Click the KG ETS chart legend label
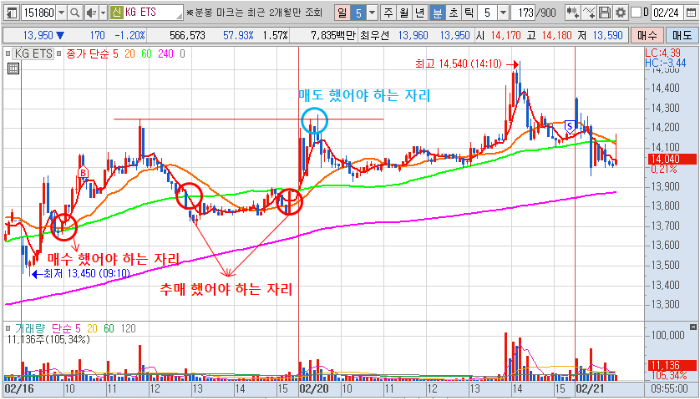 33,54
